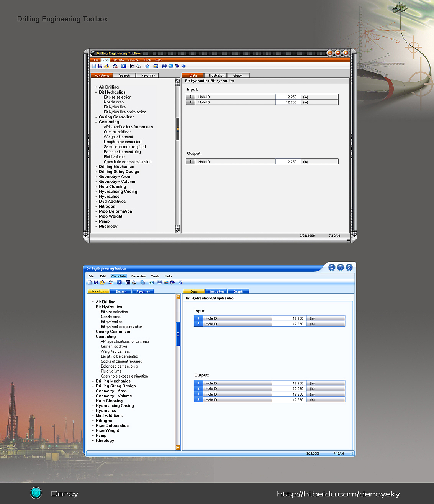The width and height of the screenshot is (434, 504).
Task: Click Word export icon in bottom blue window
Action: [x=128, y=282]
